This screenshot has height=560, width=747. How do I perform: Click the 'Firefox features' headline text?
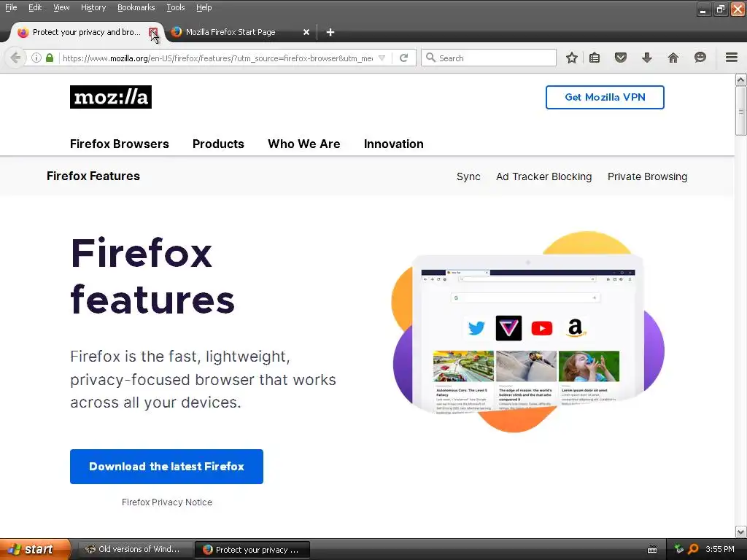point(152,276)
